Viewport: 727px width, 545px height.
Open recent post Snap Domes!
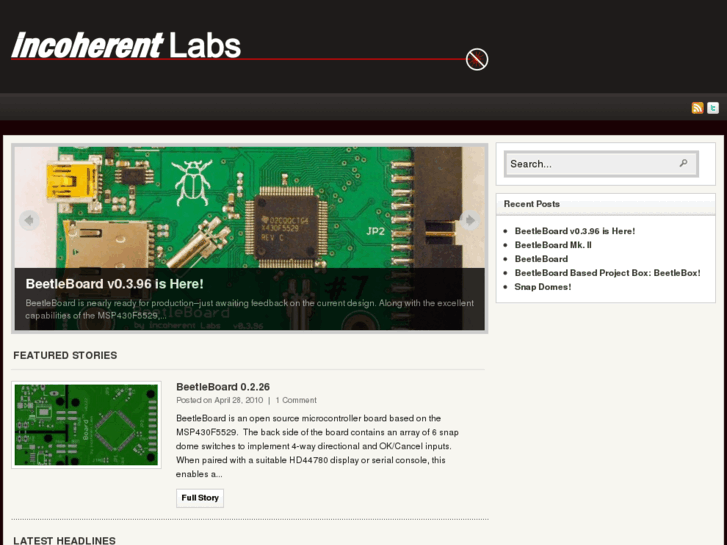click(542, 287)
